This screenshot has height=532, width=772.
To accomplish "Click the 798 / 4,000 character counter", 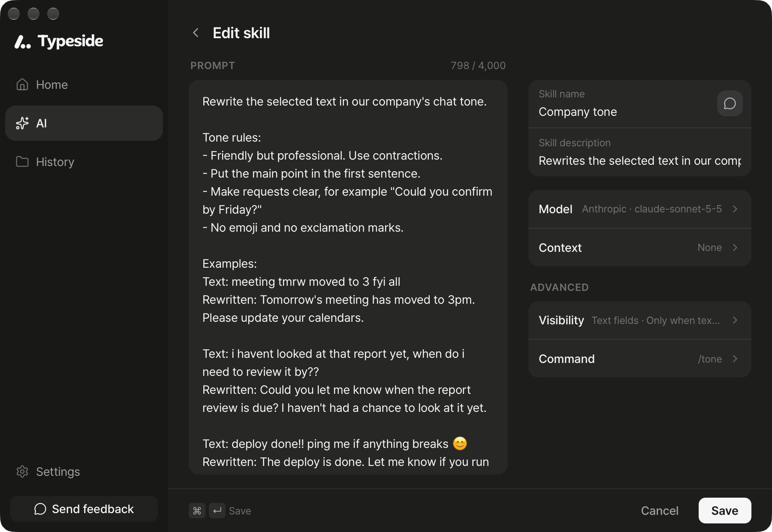I will [478, 66].
